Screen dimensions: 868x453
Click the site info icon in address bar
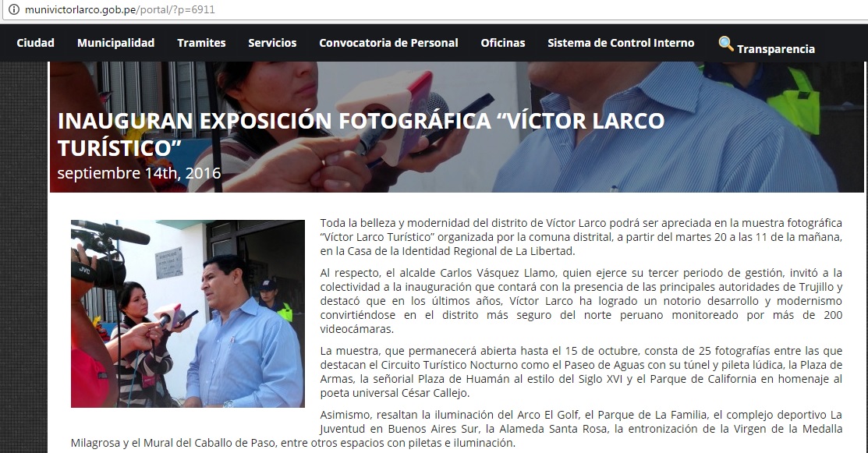coord(13,9)
